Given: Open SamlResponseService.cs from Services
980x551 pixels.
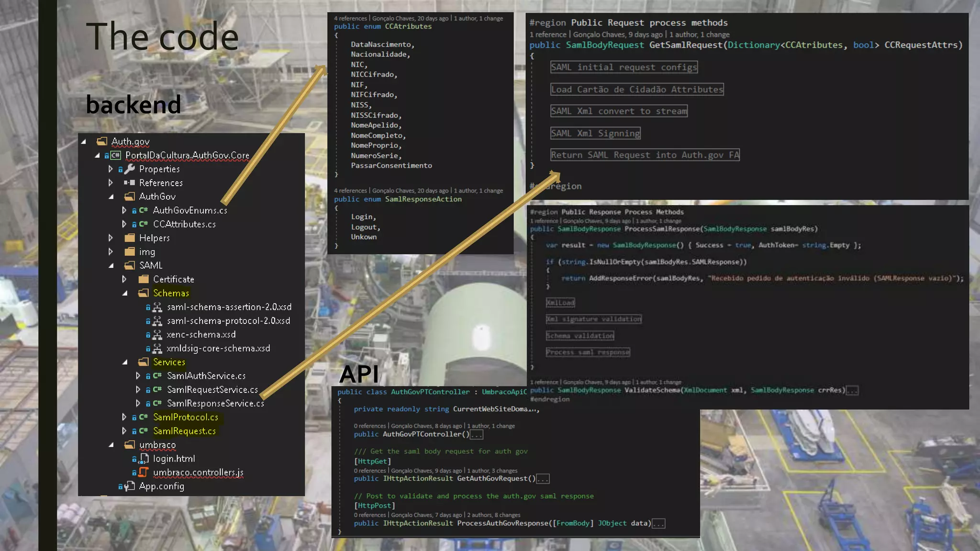Looking at the screenshot, I should [x=215, y=404].
